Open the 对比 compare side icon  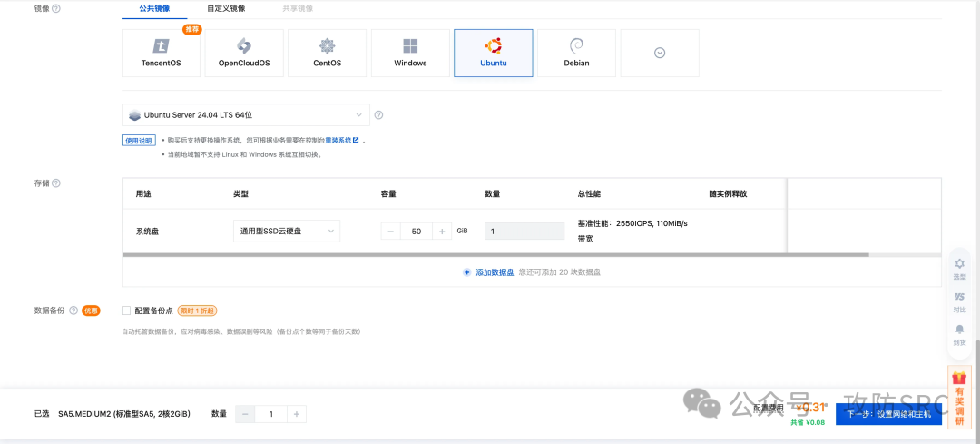click(x=959, y=302)
